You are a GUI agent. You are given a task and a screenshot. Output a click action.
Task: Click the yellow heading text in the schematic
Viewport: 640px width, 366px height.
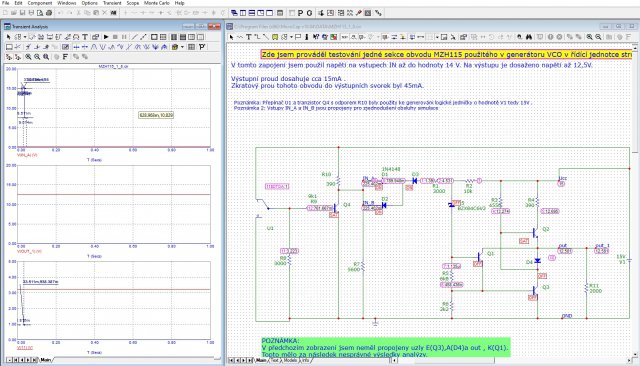click(x=447, y=54)
